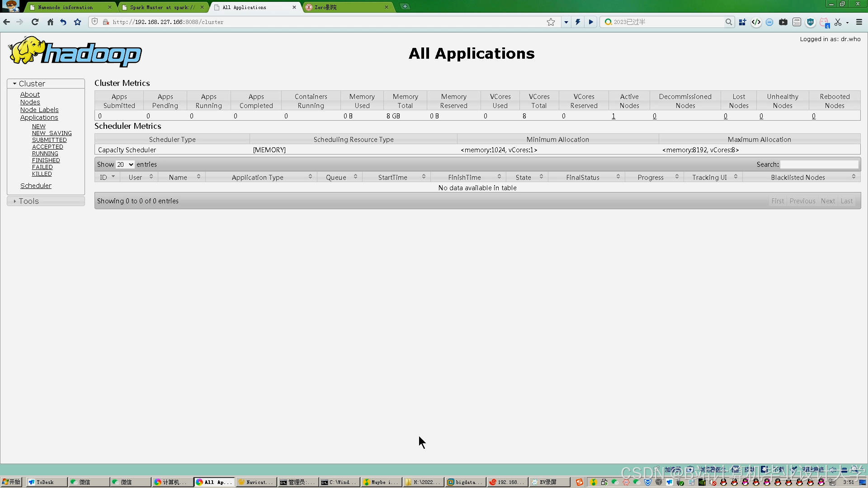
Task: Click the scissors screenshot tool icon
Action: [838, 22]
